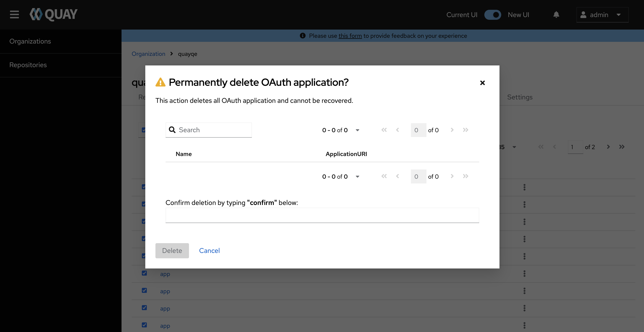
Task: Open Organizations in the sidebar
Action: tap(30, 41)
